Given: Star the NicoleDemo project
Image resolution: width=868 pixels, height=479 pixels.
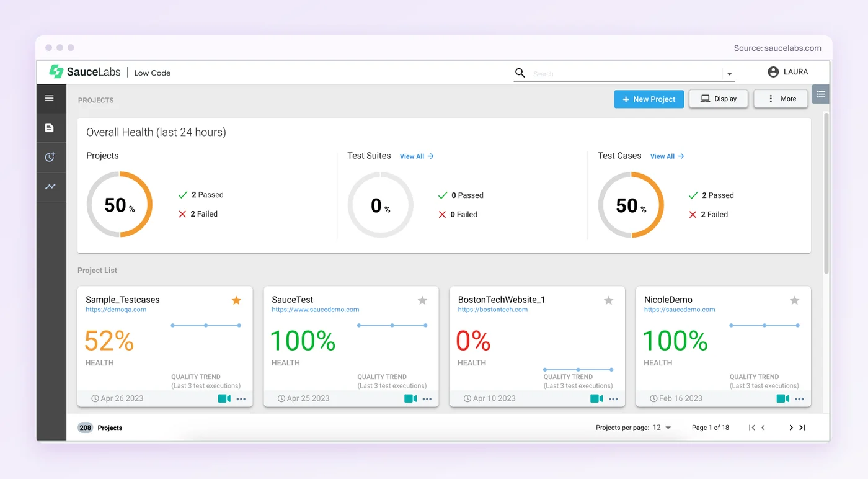Looking at the screenshot, I should [x=795, y=300].
